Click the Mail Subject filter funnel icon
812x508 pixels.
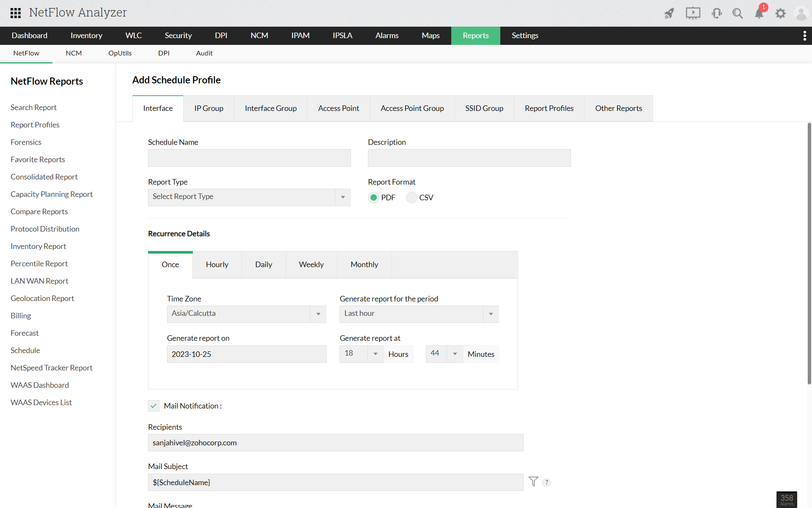(x=533, y=482)
